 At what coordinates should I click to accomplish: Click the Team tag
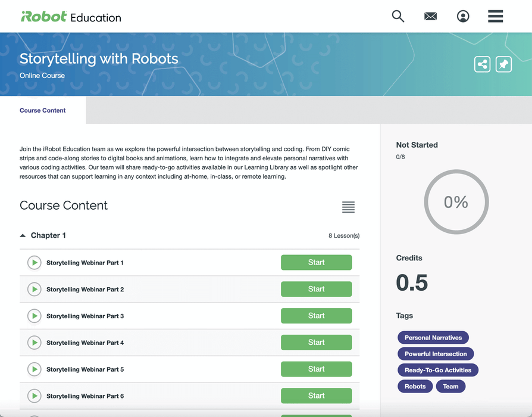coord(450,387)
